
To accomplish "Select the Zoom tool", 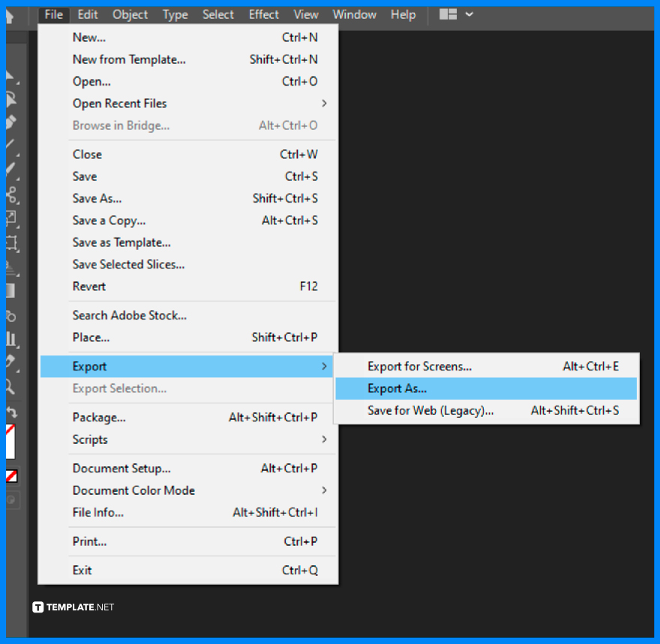I will pyautogui.click(x=10, y=385).
